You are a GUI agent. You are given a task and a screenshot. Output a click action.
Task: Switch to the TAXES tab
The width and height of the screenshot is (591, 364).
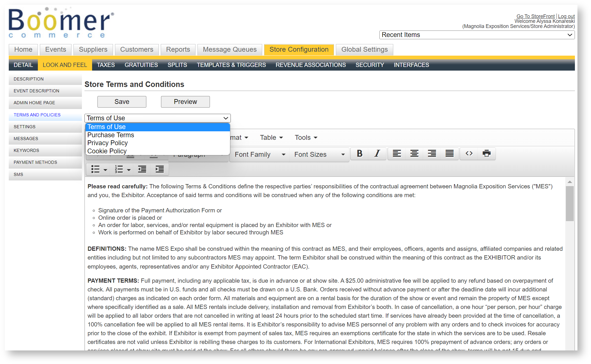point(106,65)
